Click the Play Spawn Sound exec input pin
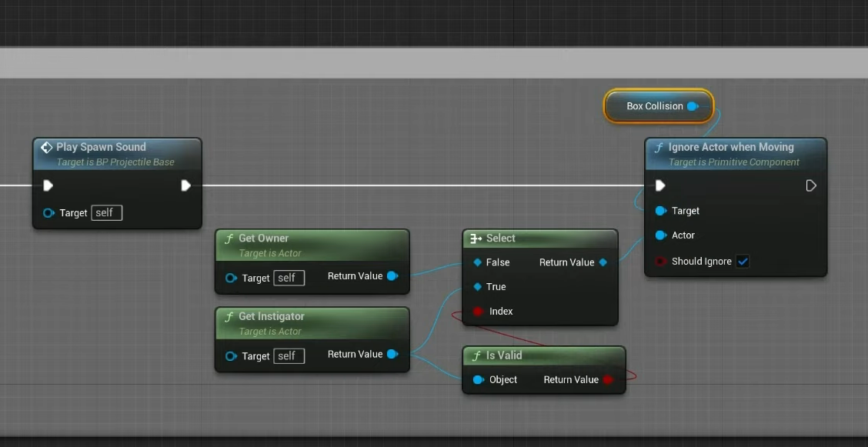Screen dimensions: 868x447 click(48, 185)
